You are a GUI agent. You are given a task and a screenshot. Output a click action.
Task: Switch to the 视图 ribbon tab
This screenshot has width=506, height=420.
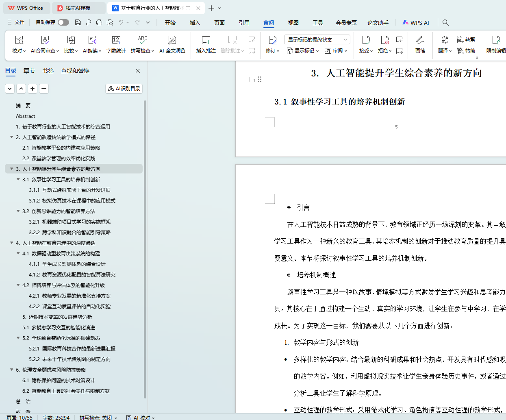coord(293,23)
